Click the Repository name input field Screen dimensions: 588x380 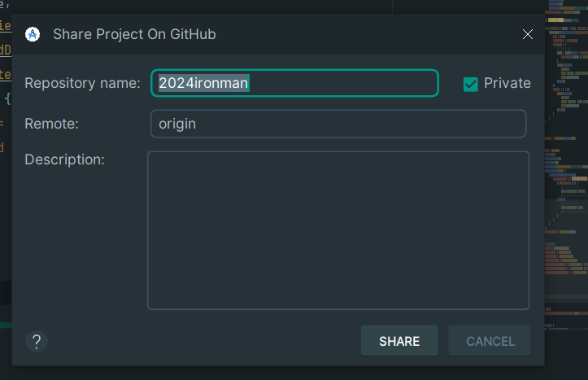point(294,83)
